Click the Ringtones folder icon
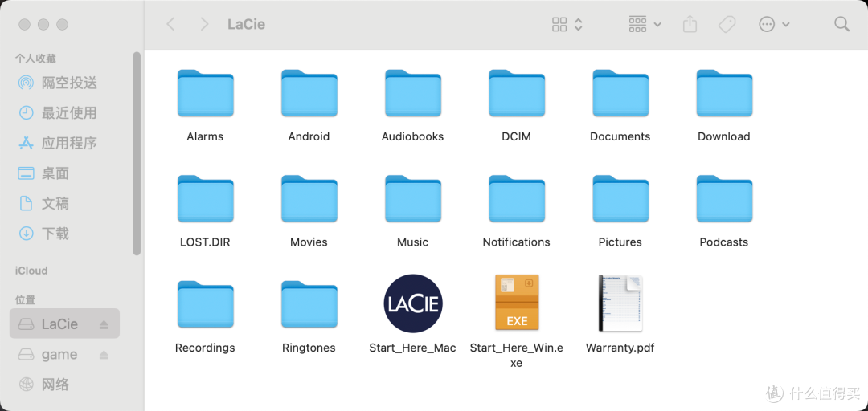The image size is (868, 411). (x=309, y=305)
